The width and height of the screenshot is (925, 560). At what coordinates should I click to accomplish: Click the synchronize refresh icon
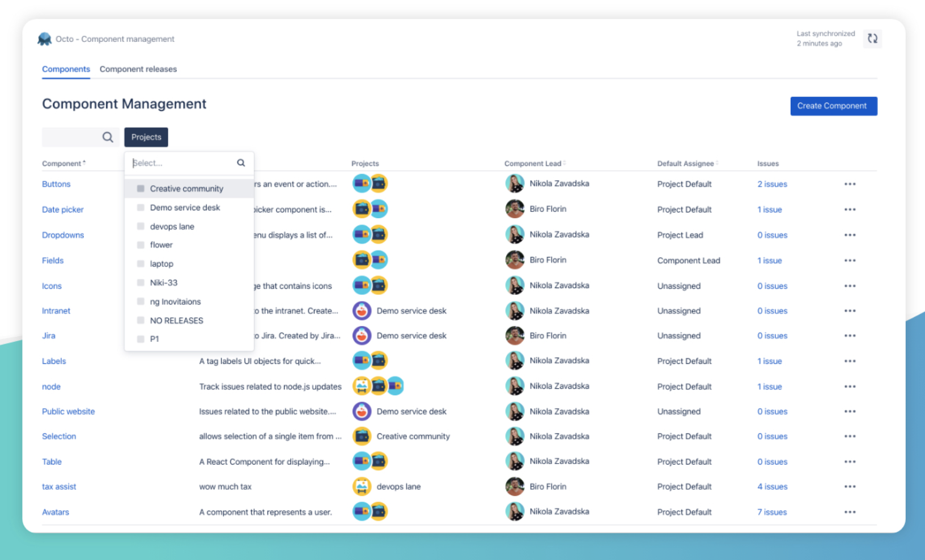tap(872, 39)
